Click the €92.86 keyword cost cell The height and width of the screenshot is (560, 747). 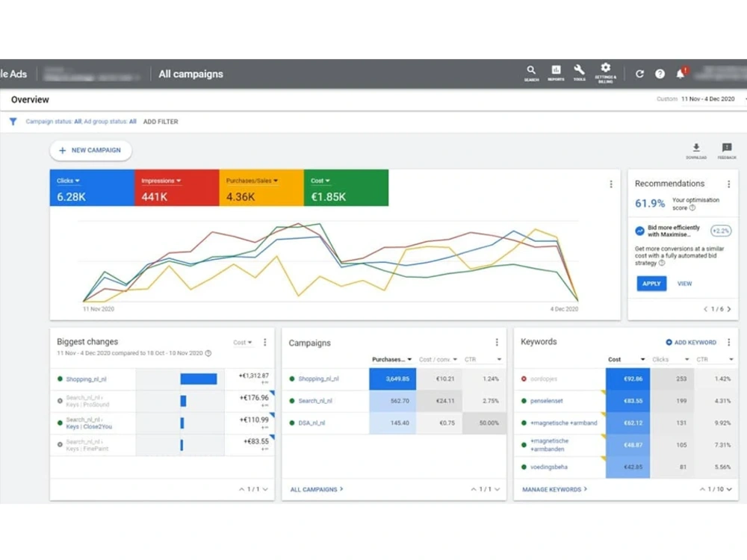[627, 379]
